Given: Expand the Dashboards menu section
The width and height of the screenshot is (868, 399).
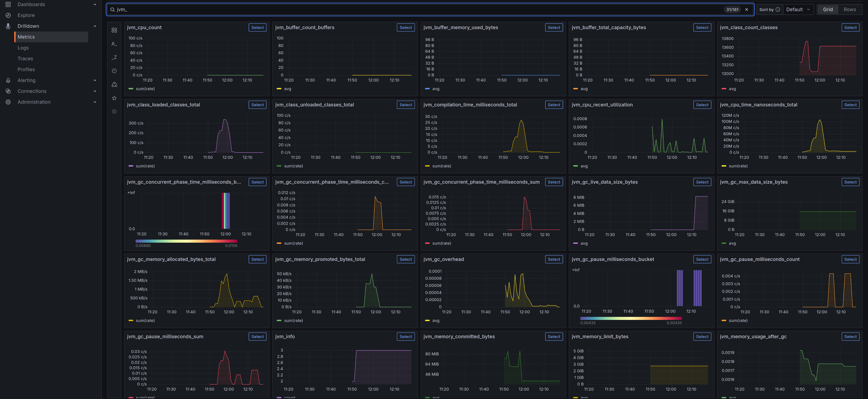Looking at the screenshot, I should click(x=95, y=4).
